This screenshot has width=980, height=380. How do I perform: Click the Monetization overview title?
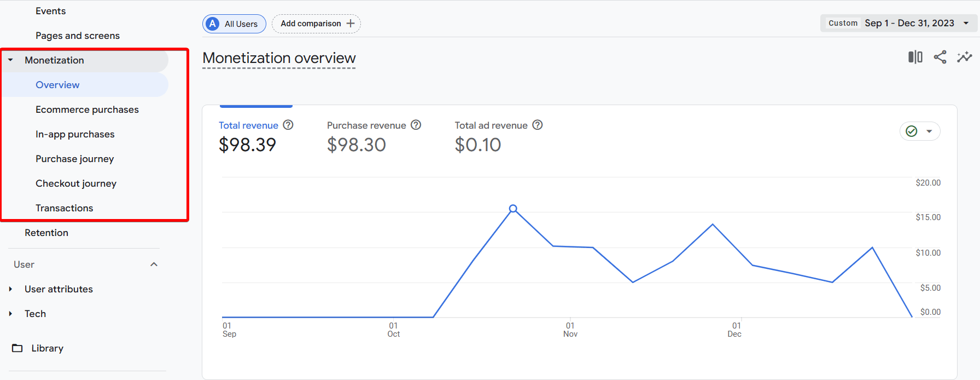[279, 58]
